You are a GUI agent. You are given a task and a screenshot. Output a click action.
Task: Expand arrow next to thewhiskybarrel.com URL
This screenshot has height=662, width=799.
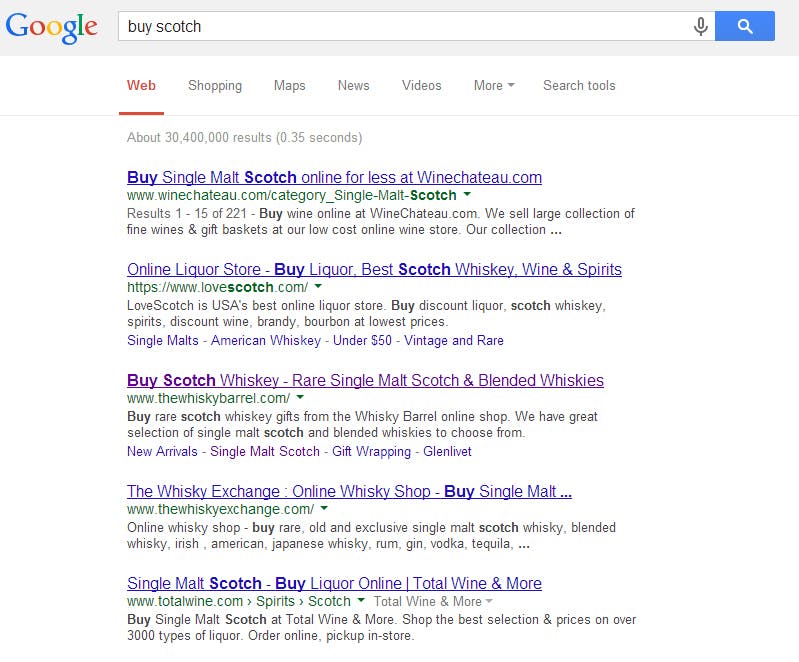coord(300,397)
